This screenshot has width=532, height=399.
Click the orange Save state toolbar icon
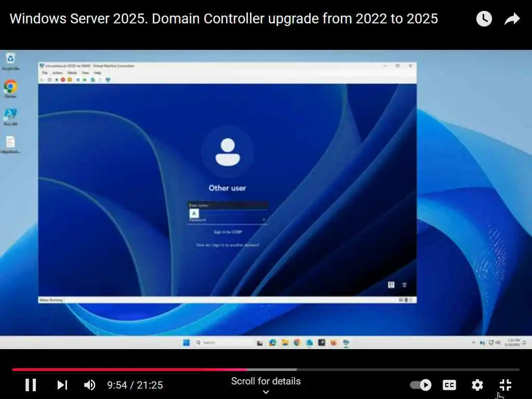tap(70, 79)
